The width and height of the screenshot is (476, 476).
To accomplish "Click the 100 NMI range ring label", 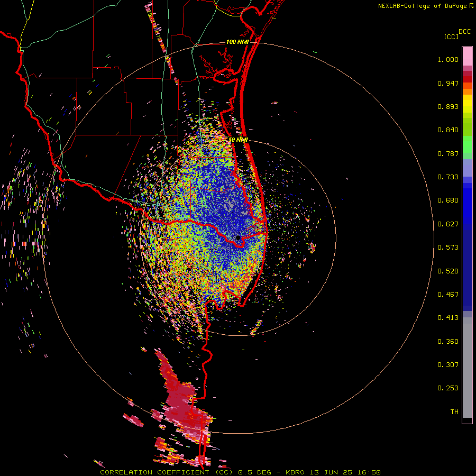I will (237, 42).
